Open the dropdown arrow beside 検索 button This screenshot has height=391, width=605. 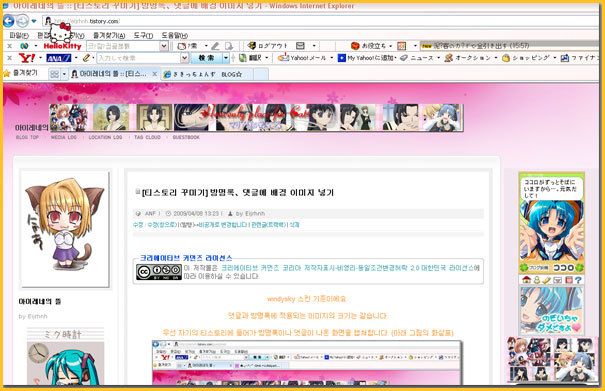click(226, 58)
